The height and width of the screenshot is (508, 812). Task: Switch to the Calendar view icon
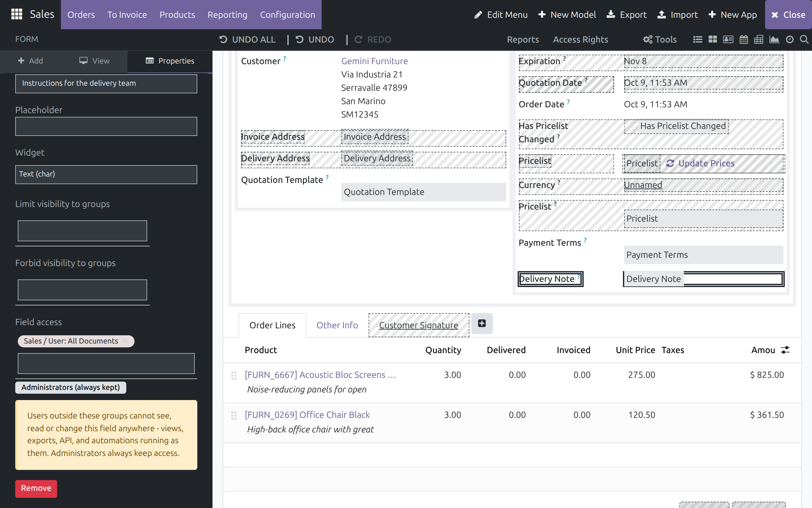(x=743, y=39)
